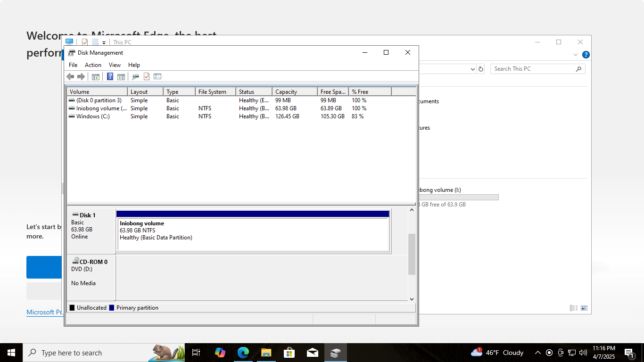Open the File menu in Disk Management
The height and width of the screenshot is (362, 644).
click(73, 65)
